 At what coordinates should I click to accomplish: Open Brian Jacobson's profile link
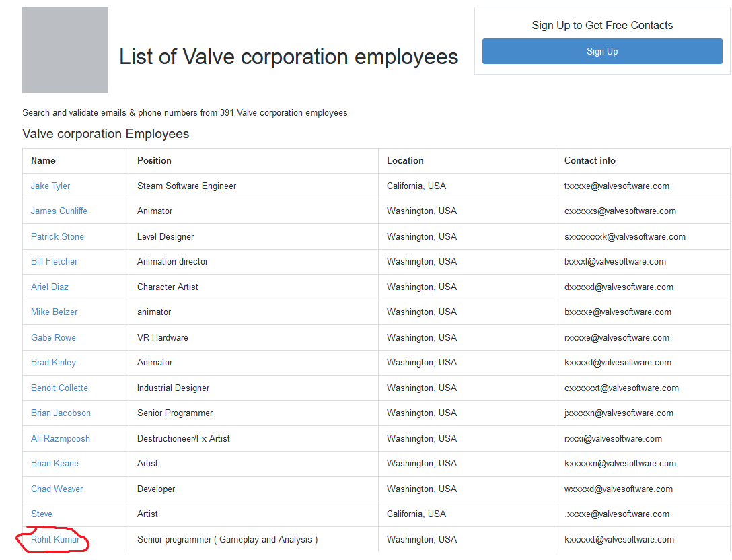pos(61,413)
